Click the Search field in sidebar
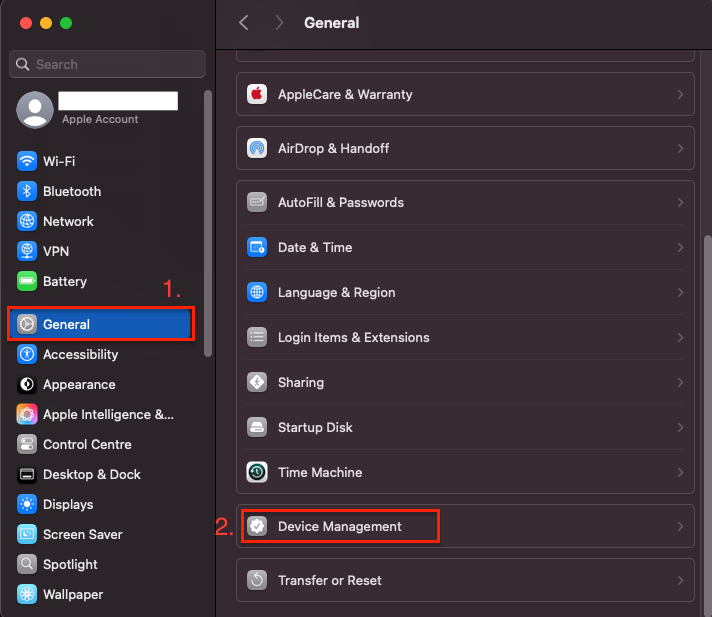This screenshot has height=617, width=712. 107,64
